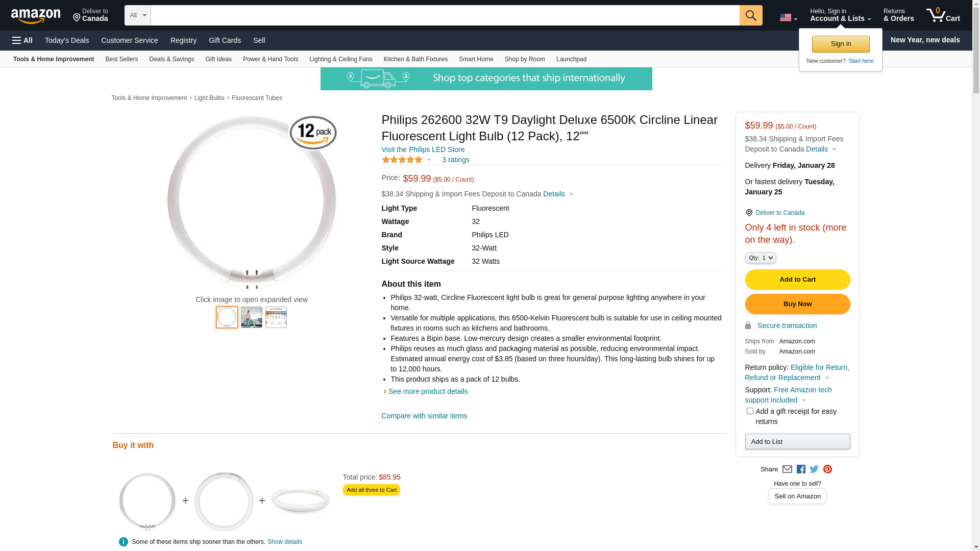Open Compare with similar items link
The image size is (980, 551).
(424, 416)
